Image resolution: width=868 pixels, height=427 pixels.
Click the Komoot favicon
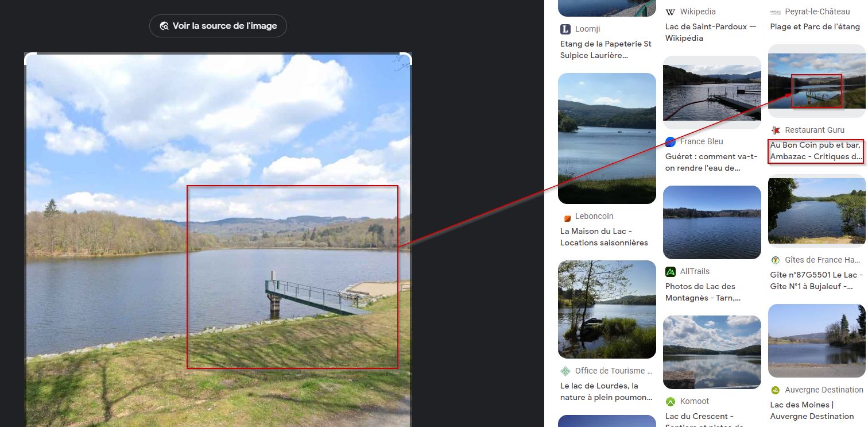click(671, 401)
